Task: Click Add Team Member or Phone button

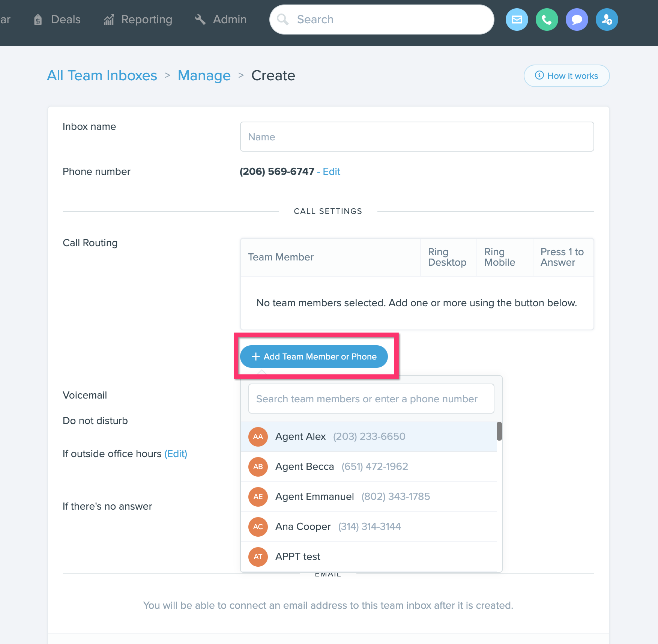Action: pos(314,357)
